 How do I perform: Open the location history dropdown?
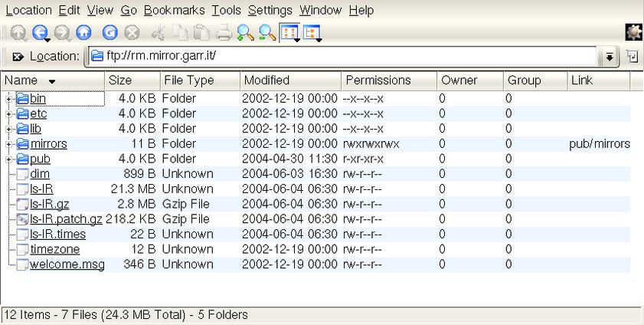click(610, 57)
